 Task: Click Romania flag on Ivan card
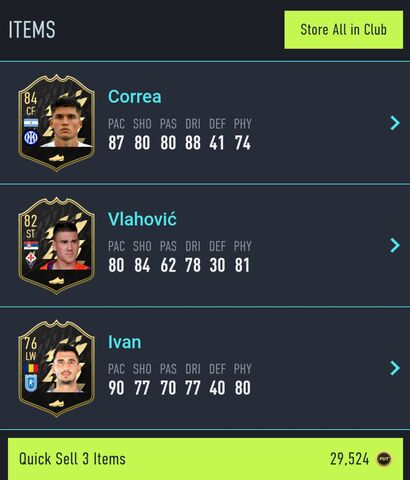[x=31, y=368]
